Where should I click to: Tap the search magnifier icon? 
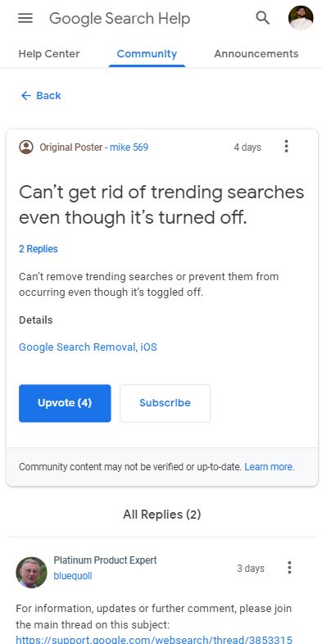point(262,18)
